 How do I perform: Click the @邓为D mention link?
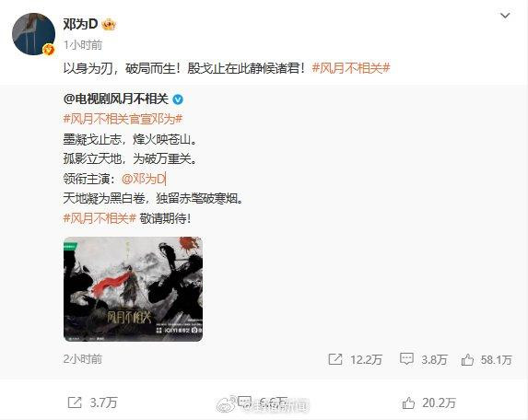point(144,179)
